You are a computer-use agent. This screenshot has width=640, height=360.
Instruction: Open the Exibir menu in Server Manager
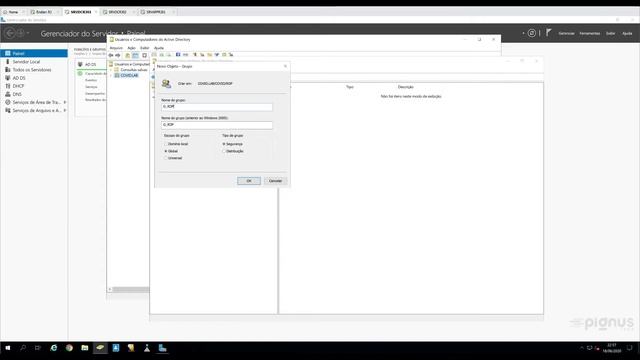(610, 33)
